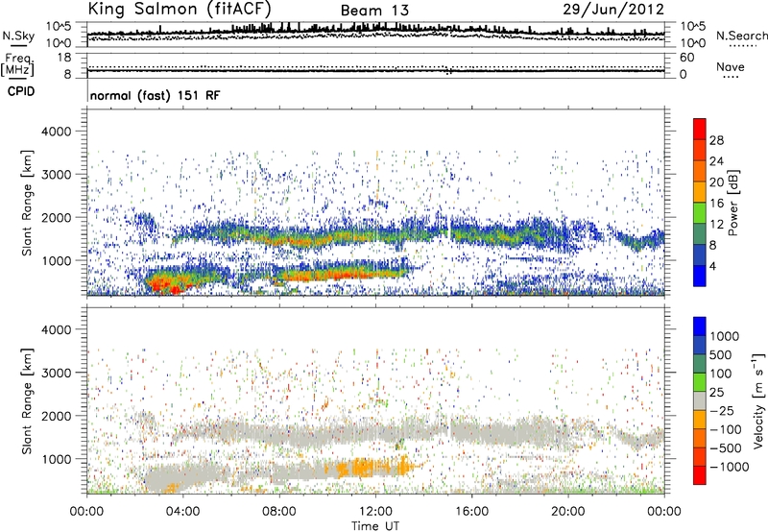768x532 pixels.
Task: Click the '08:00' time tick label
Action: [279, 512]
